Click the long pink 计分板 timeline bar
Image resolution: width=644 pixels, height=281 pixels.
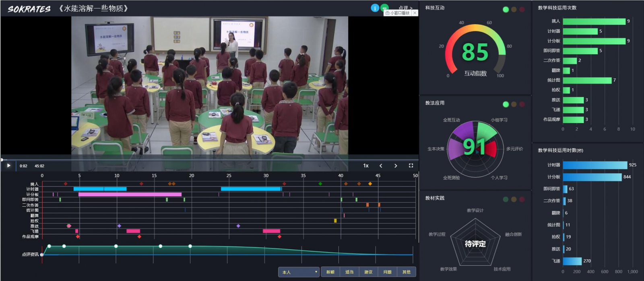(x=130, y=195)
